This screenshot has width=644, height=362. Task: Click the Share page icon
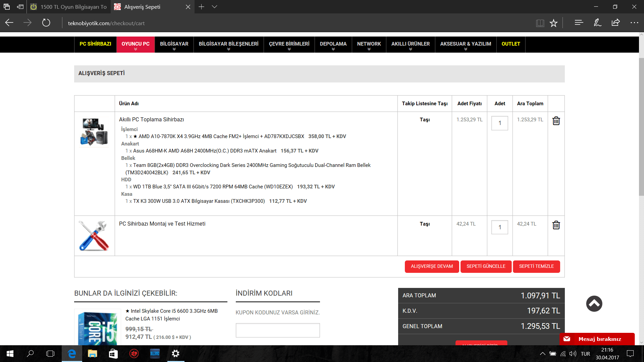[615, 23]
